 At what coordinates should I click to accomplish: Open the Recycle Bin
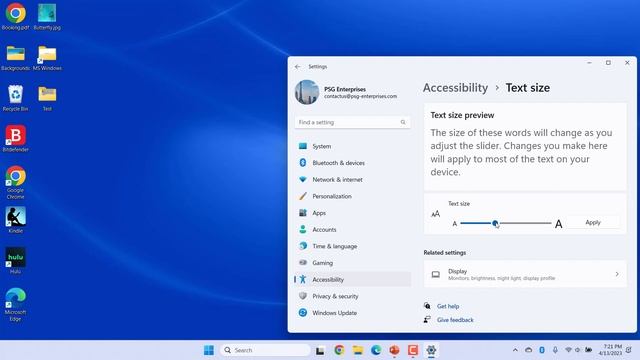pyautogui.click(x=16, y=98)
